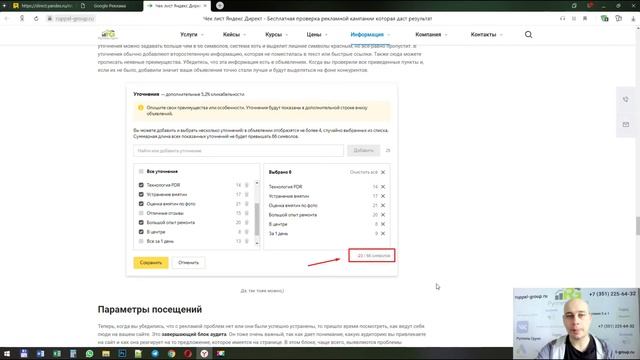Switch to the direct.yandex.ru tab
Image resolution: width=640 pixels, height=360 pixels.
[43, 6]
